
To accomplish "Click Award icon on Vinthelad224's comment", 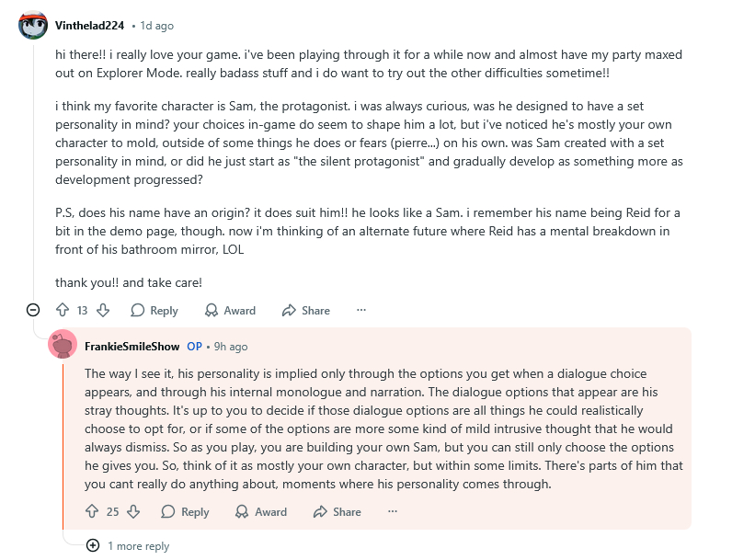I will tap(212, 311).
